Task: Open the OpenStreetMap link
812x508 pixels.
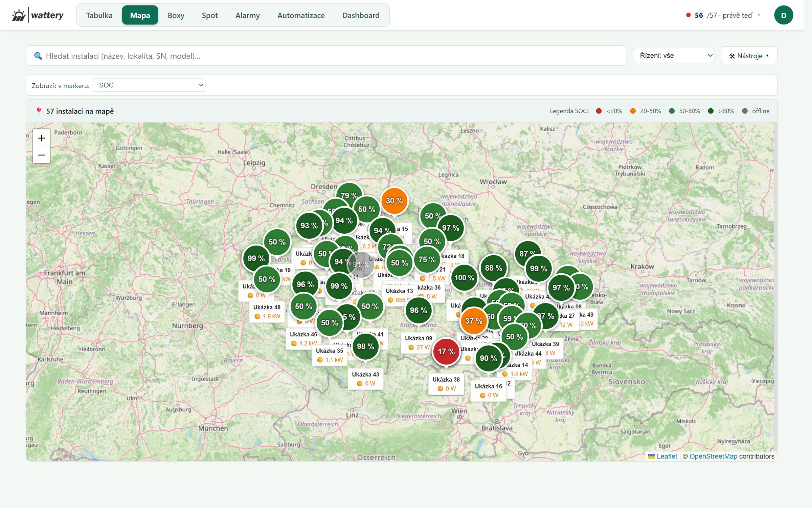Action: 713,456
